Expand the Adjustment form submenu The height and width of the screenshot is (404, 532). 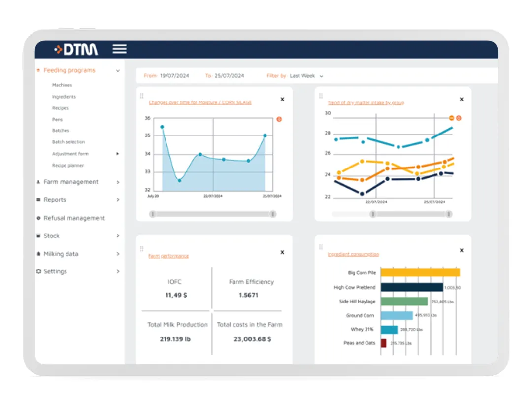(117, 153)
